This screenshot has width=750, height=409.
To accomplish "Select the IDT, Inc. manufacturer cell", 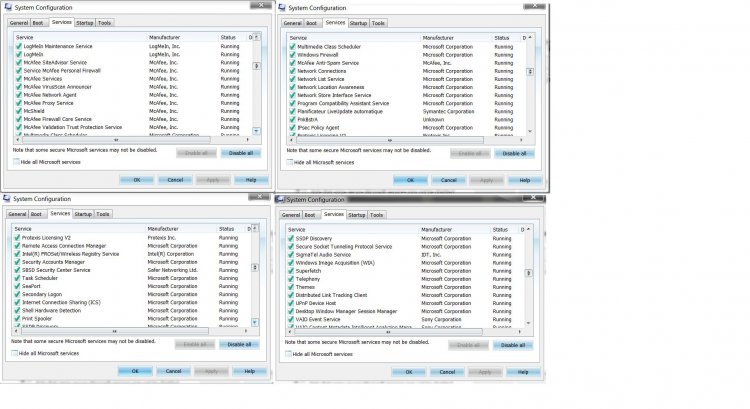I will 431,254.
